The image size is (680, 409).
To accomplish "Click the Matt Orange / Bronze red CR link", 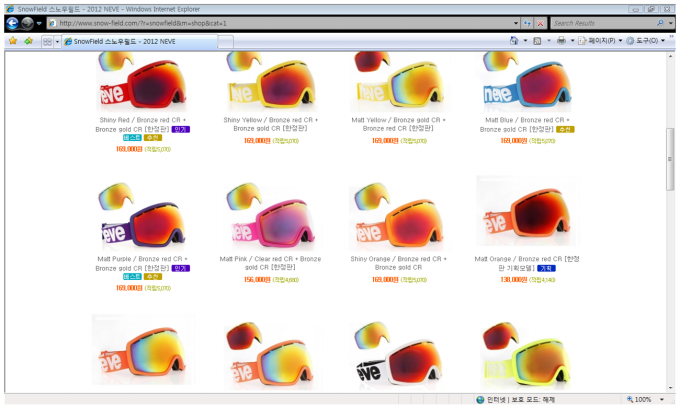I will [526, 263].
